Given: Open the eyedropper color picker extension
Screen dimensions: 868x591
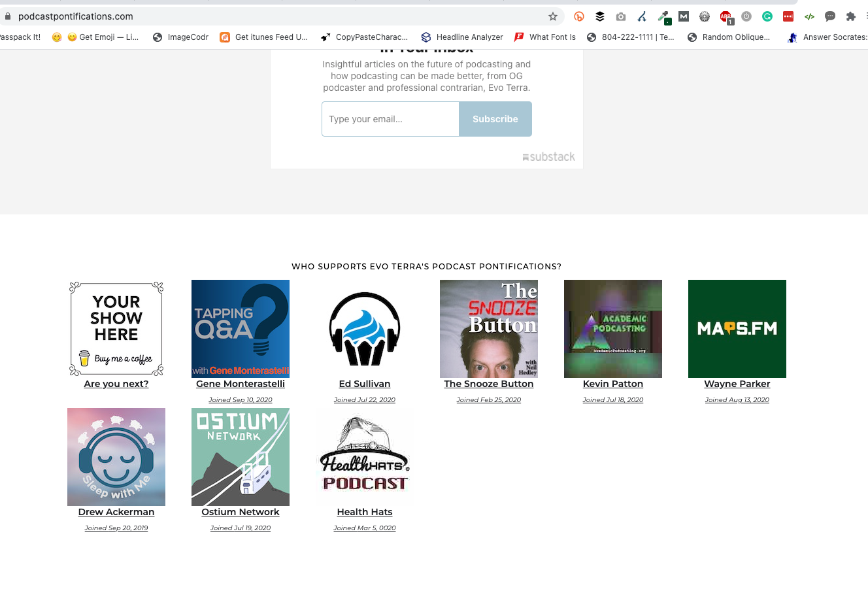Looking at the screenshot, I should (663, 17).
